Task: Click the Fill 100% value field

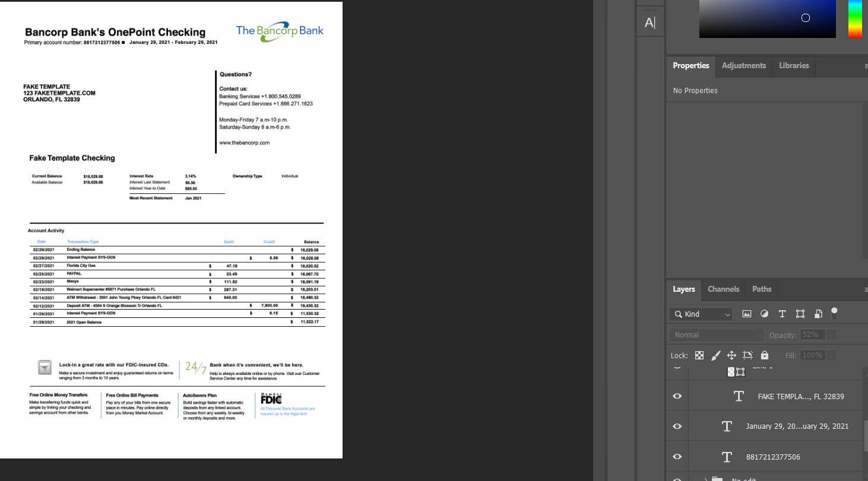Action: pos(813,355)
